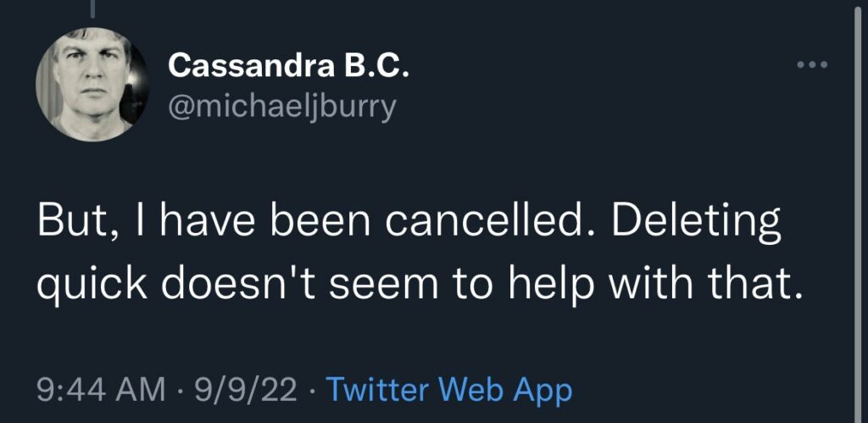Click the thread connector line above avatar
The width and height of the screenshot is (868, 423).
tap(91, 8)
